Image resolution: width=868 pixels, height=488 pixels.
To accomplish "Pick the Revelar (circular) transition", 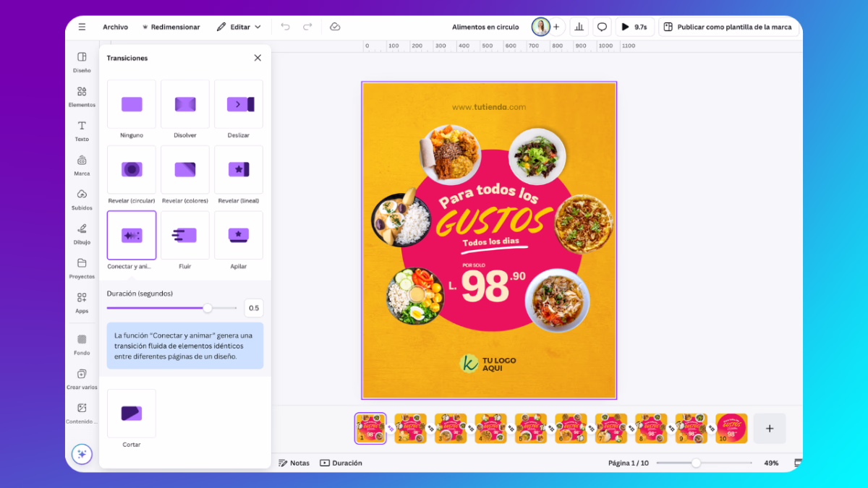I will click(132, 170).
